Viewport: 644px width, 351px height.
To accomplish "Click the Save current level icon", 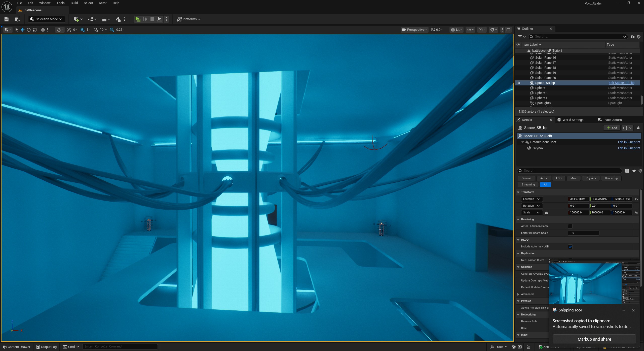I will pos(7,19).
